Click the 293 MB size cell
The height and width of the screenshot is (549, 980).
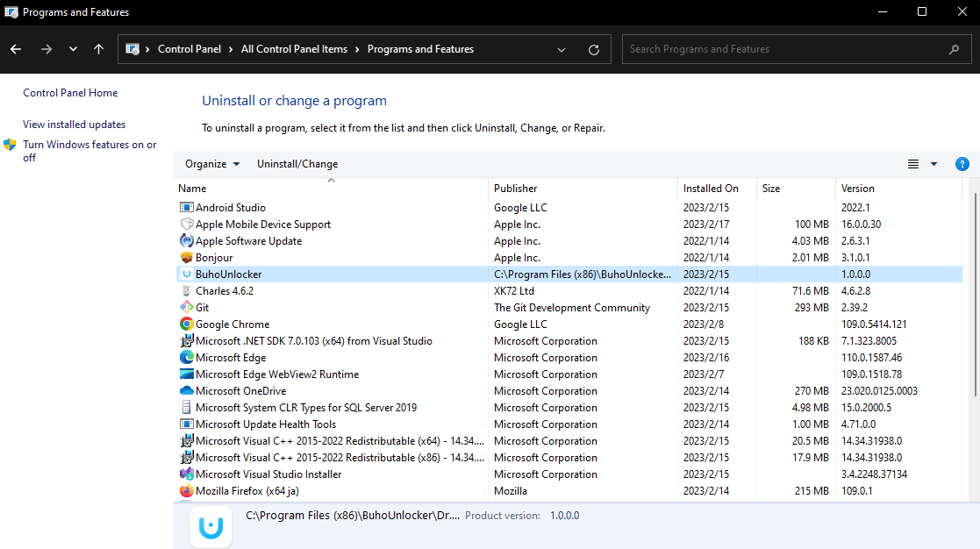812,307
